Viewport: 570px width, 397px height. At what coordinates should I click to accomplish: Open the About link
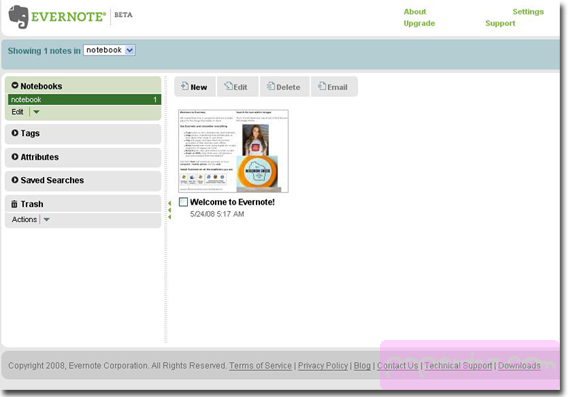click(x=415, y=12)
